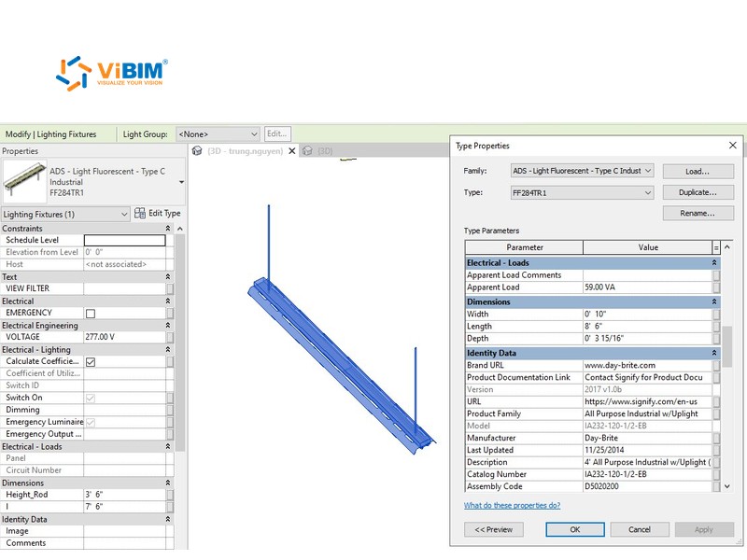Image resolution: width=747 pixels, height=560 pixels.
Task: Switch to the {3D - trung.nguyen} view tab
Action: [245, 151]
